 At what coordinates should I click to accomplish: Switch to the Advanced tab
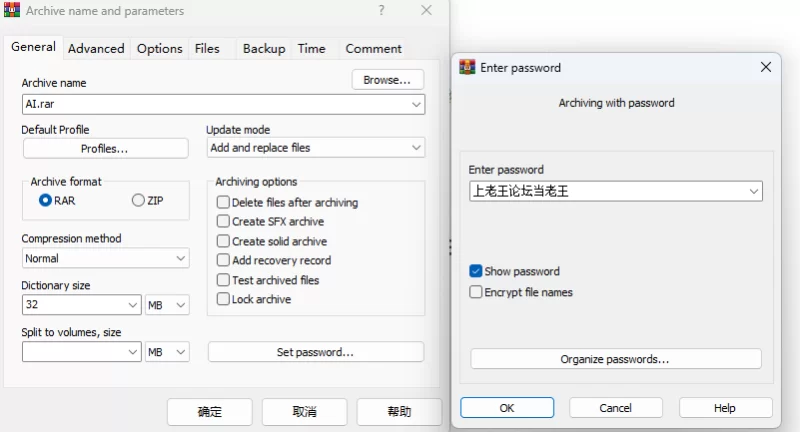[x=96, y=48]
